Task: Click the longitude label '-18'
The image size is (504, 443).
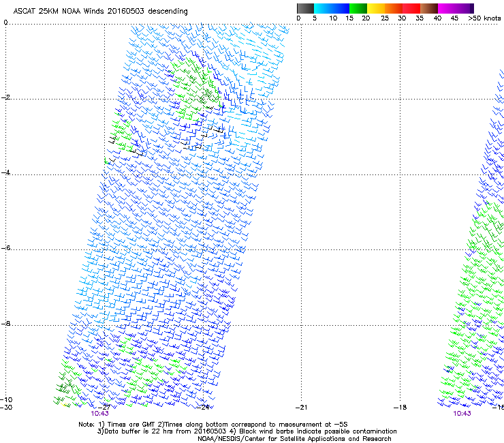Action: point(400,408)
